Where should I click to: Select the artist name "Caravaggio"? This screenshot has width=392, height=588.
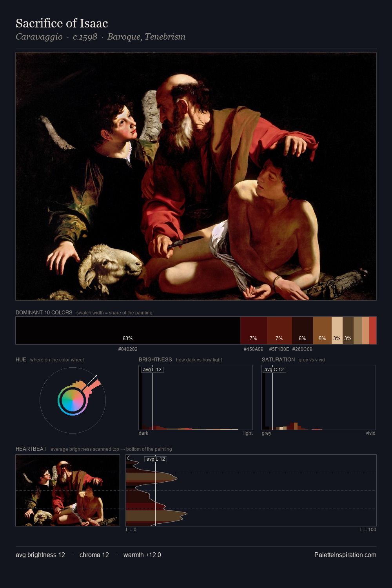39,37
